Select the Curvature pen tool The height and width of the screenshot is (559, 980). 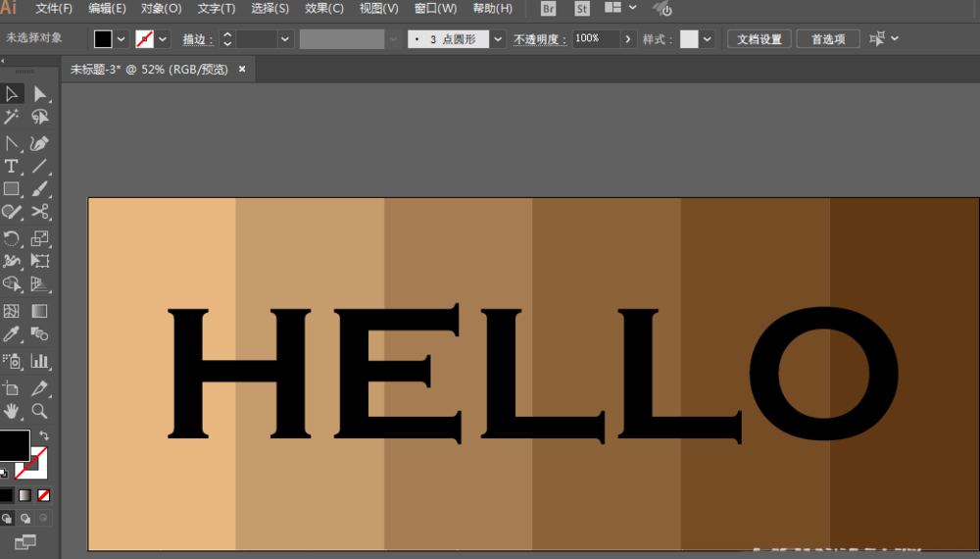[x=40, y=143]
